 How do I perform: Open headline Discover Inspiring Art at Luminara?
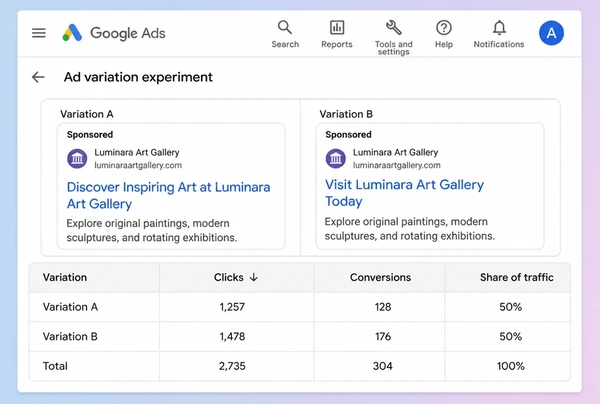[x=168, y=195]
